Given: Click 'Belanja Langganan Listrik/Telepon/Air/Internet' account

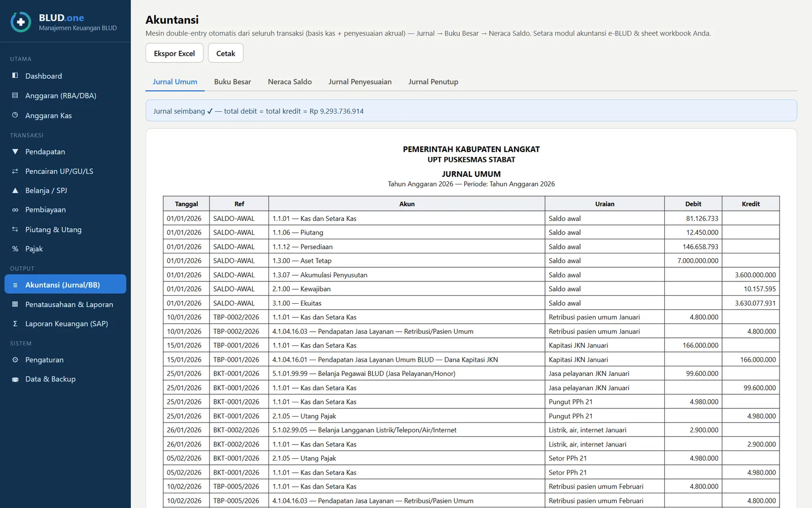Looking at the screenshot, I should click(407, 430).
